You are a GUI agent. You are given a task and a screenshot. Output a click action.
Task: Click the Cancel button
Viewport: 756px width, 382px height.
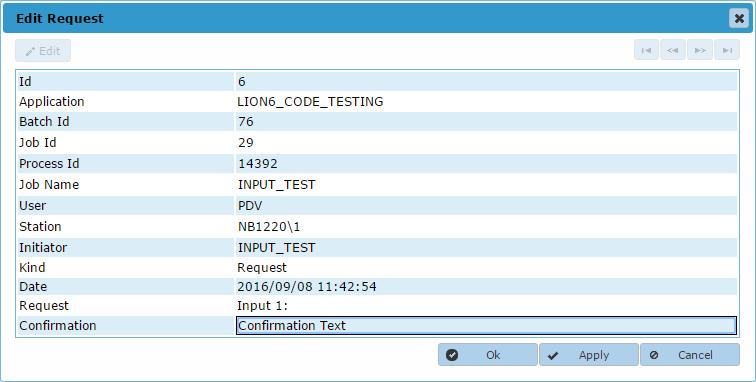pos(690,355)
